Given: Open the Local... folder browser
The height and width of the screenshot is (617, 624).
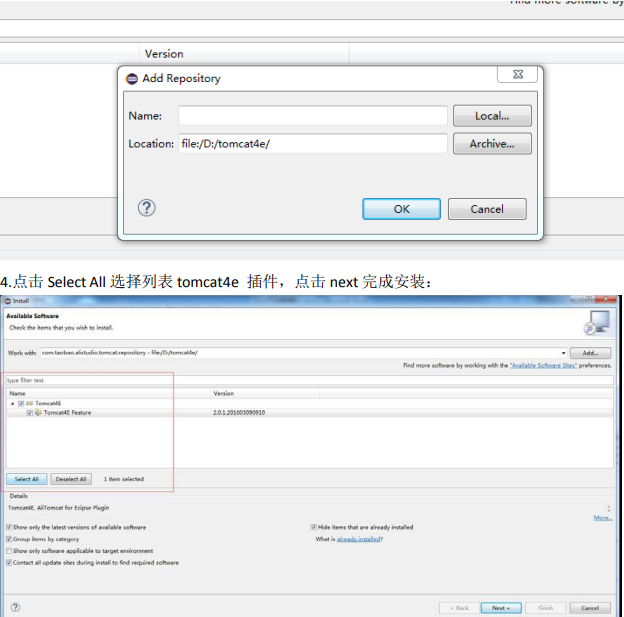Looking at the screenshot, I should click(x=492, y=116).
